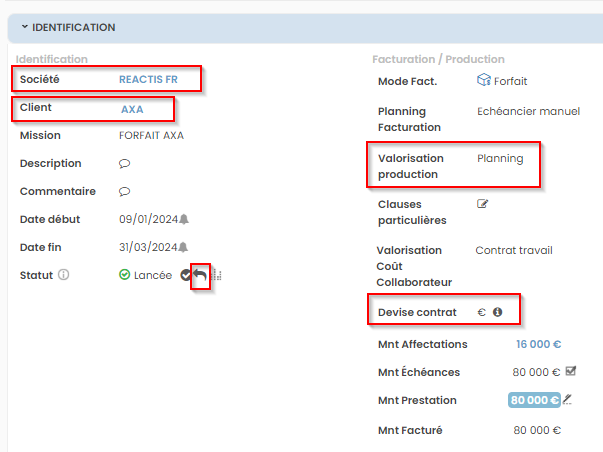
Task: Click the Commentaire comment bubble icon
Action: [125, 191]
